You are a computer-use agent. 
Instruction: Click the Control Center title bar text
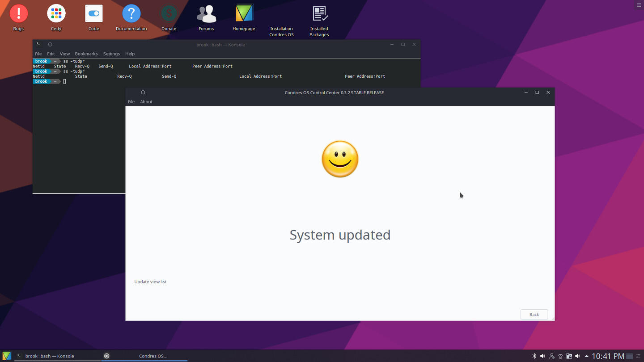[334, 93]
